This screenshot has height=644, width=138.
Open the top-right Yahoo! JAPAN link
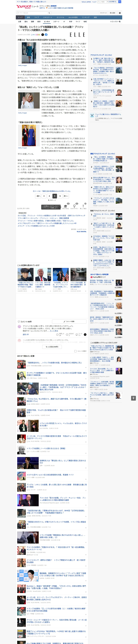(86, 2)
